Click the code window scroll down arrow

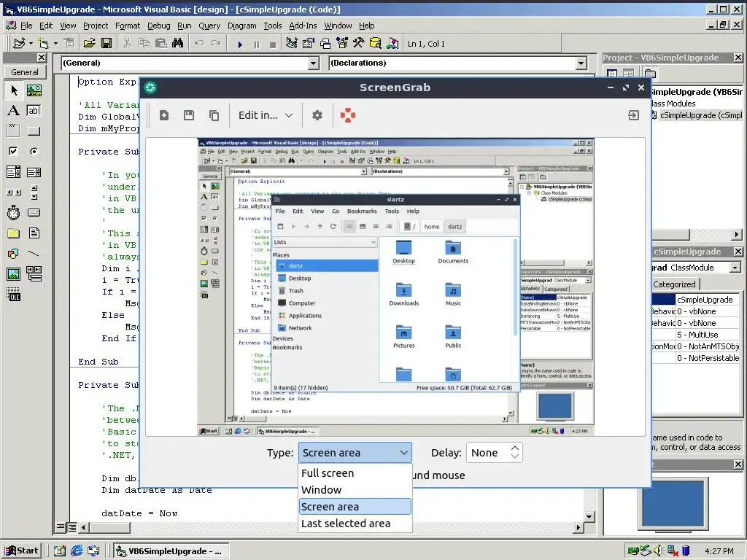[589, 517]
